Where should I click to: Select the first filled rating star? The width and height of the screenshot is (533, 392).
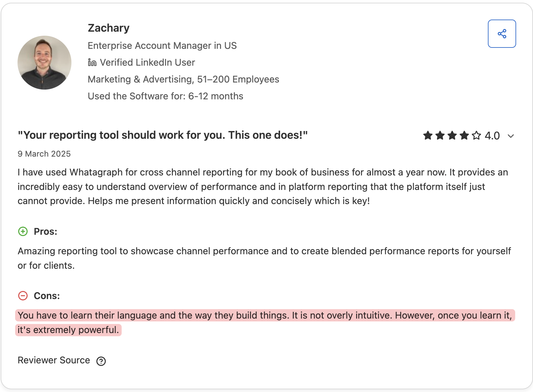pos(428,135)
